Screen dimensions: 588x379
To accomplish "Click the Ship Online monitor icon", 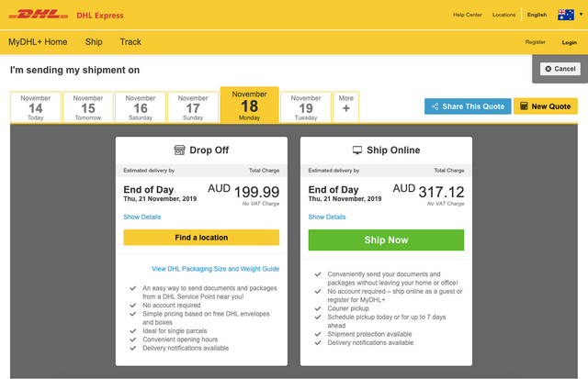I will tap(357, 150).
